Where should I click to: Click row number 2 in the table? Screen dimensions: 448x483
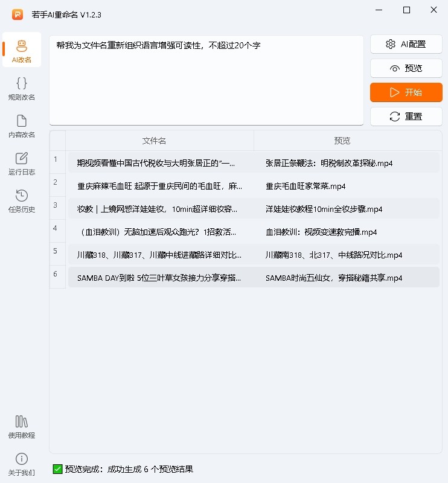pos(56,182)
